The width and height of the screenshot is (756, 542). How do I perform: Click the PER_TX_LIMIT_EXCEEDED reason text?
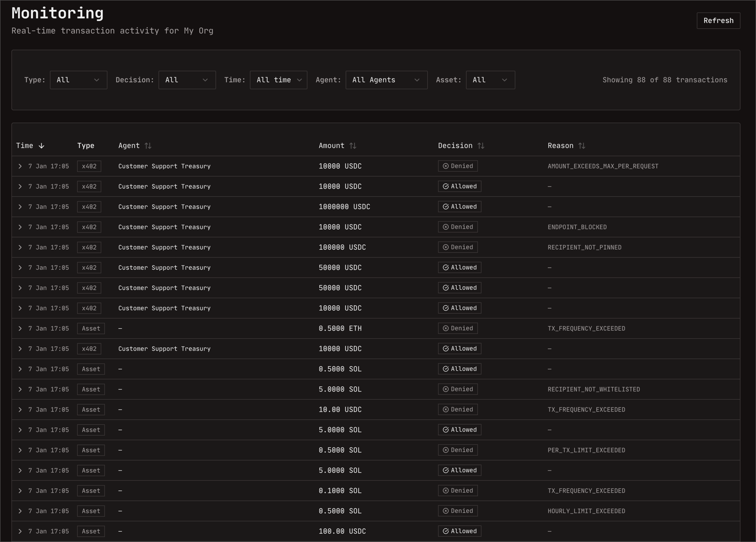point(586,450)
